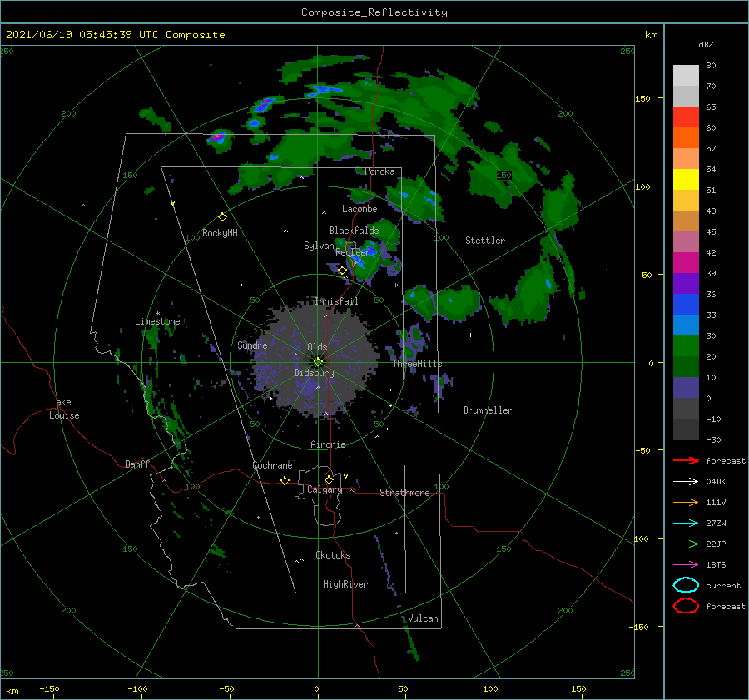Click the magenta 18TS arrow icon
This screenshot has width=749, height=700.
click(686, 565)
